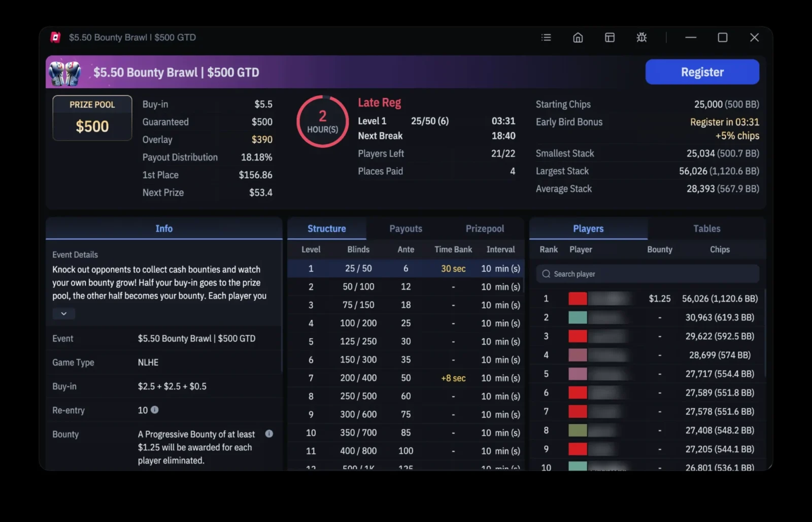812x522 pixels.
Task: Open the table layout icon
Action: [610, 38]
